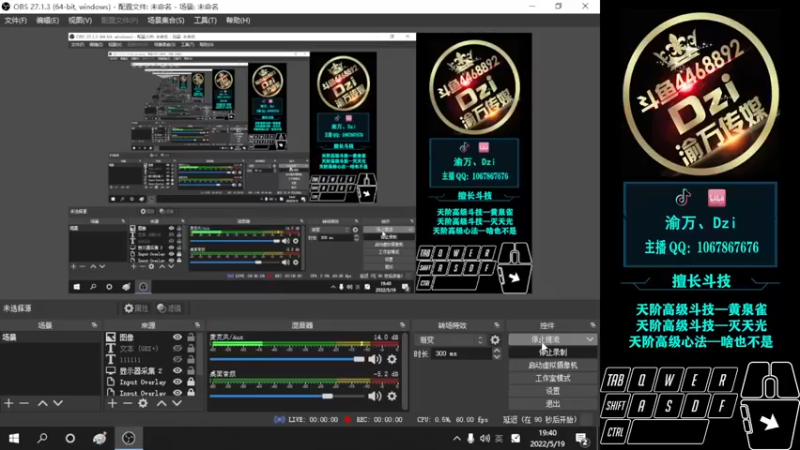Viewport: 800px width, 450px height.
Task: Open the 工具(T) menu
Action: pos(205,20)
